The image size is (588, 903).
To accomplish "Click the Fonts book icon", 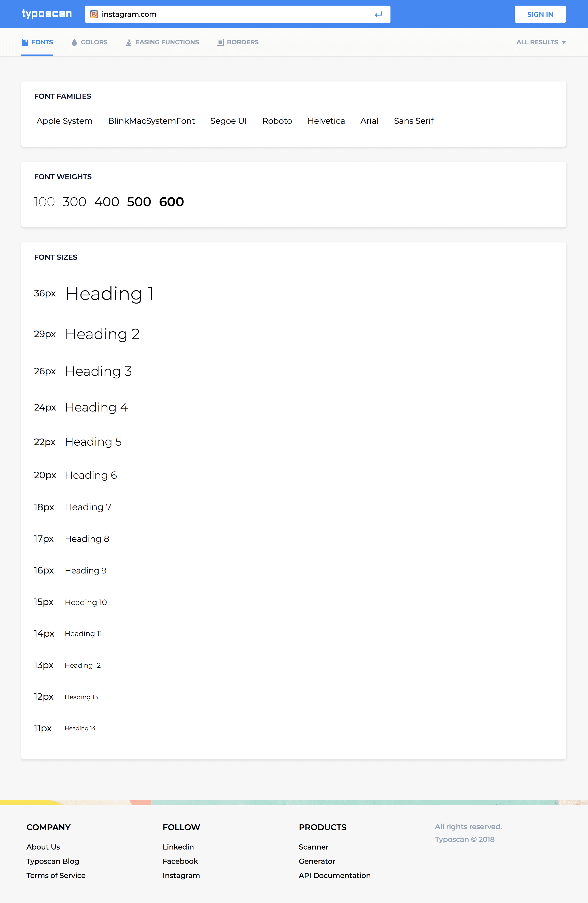I will pos(25,42).
